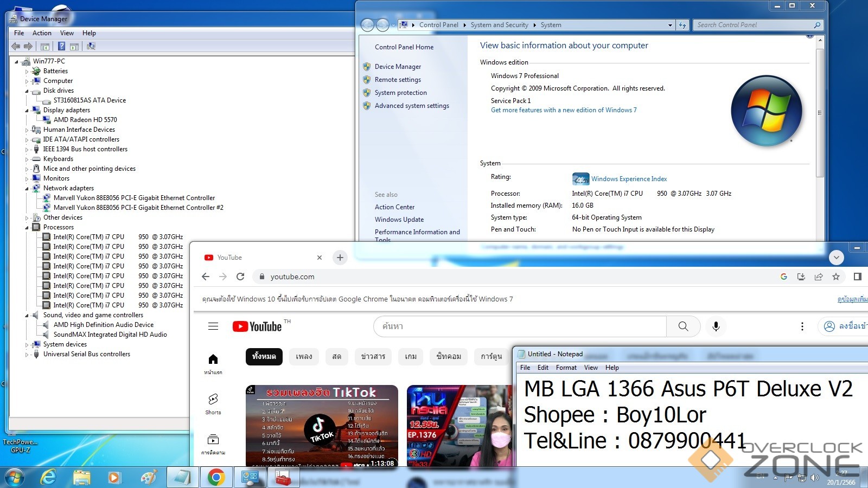The height and width of the screenshot is (488, 868).
Task: Expand the Batteries category
Action: point(27,72)
